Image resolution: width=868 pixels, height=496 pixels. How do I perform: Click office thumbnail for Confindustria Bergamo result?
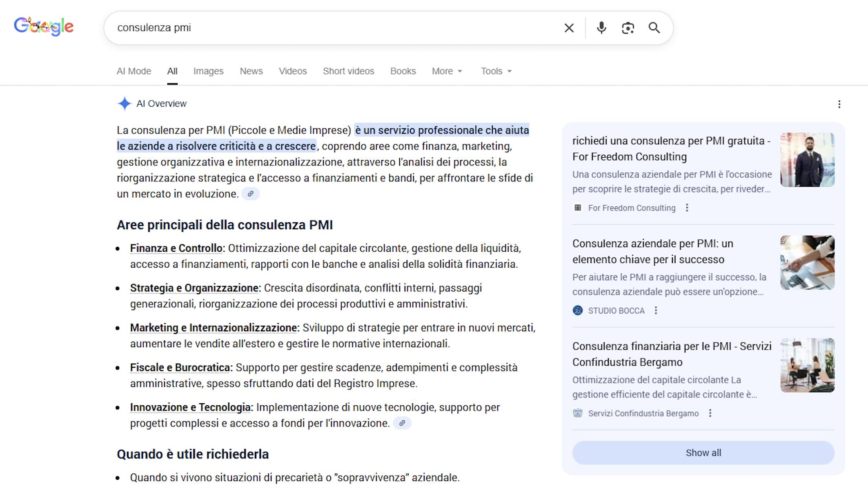(807, 365)
